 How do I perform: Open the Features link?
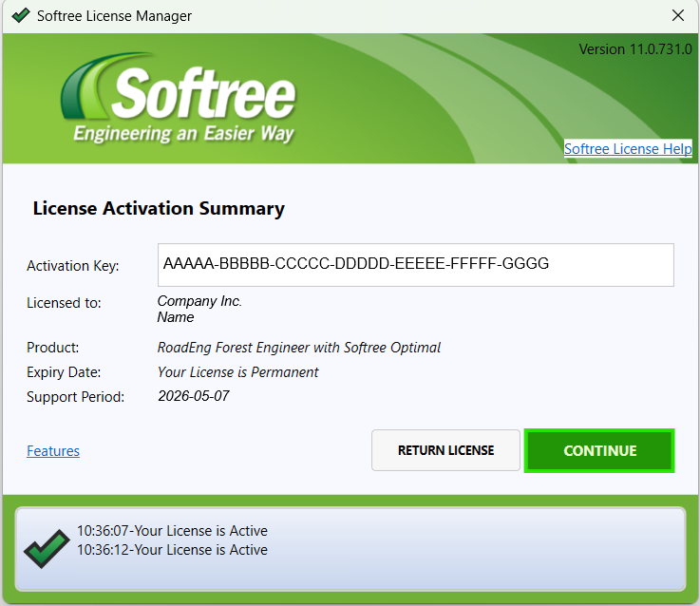tap(53, 451)
